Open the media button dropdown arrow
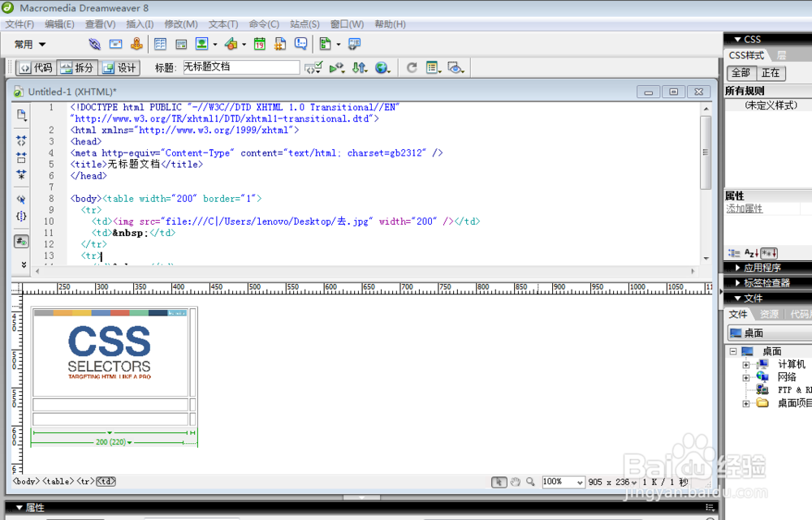The image size is (812, 520). [244, 45]
